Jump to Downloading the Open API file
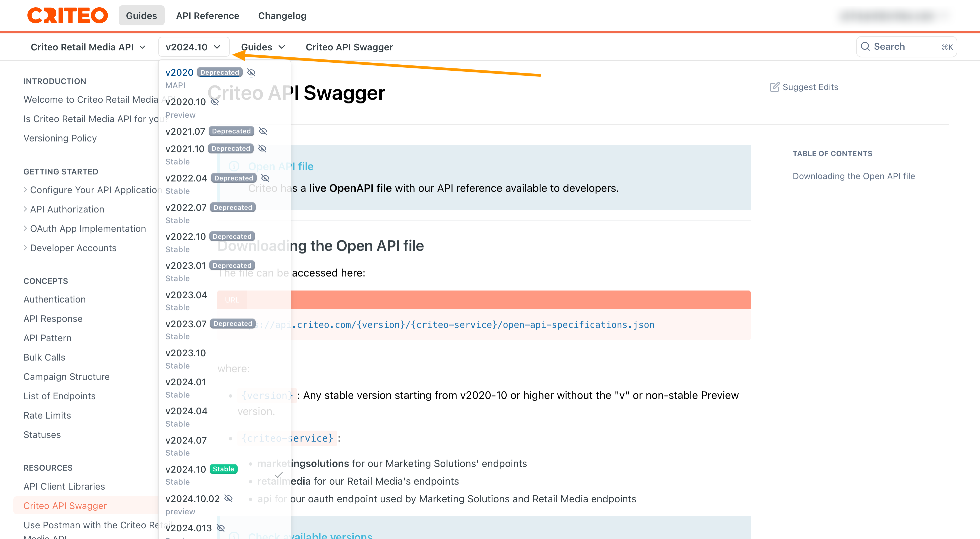The image size is (980, 539). tap(853, 176)
